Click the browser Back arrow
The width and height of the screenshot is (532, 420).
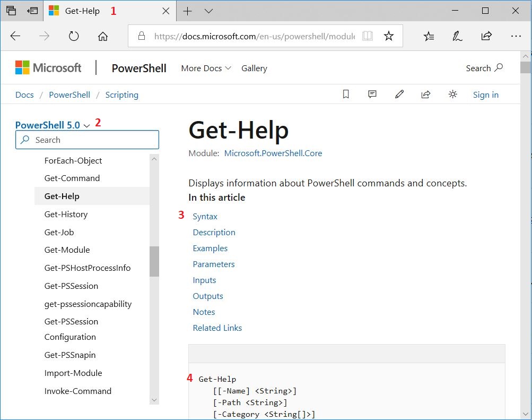[x=15, y=36]
